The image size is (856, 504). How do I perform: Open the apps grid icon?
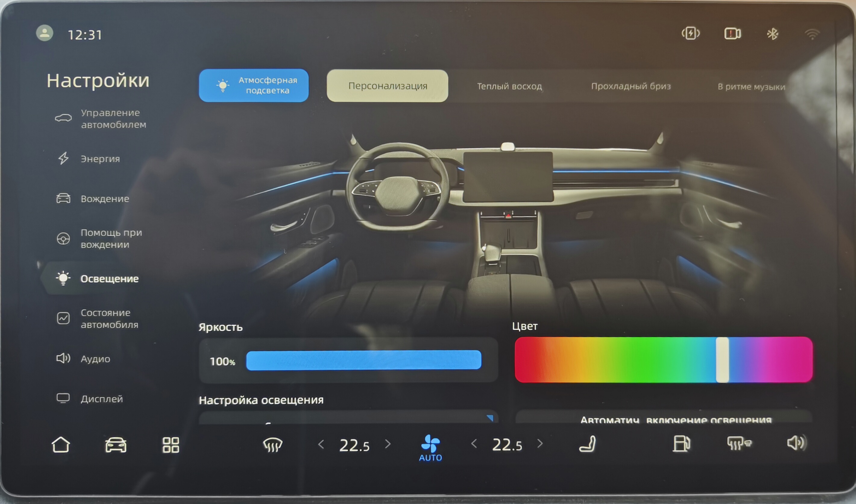coord(171,445)
